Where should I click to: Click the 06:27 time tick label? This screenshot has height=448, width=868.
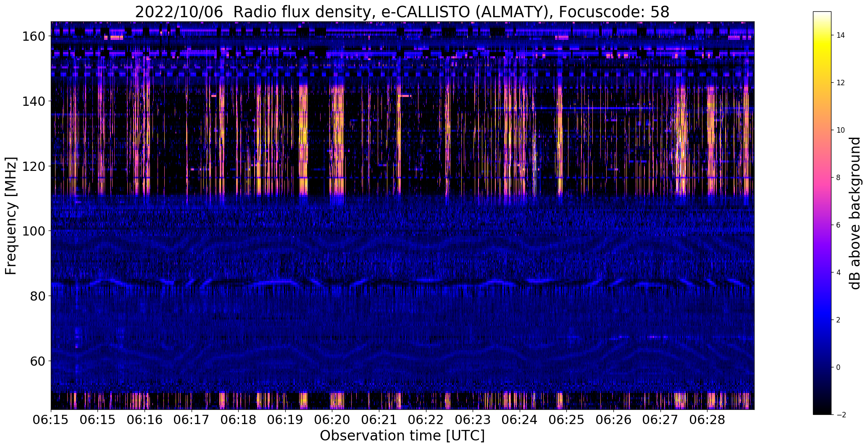pos(660,420)
